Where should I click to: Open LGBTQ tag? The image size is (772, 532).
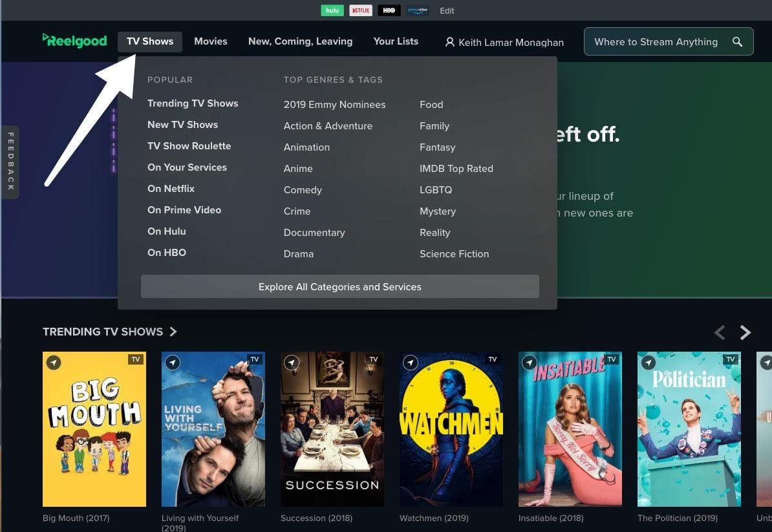pos(436,190)
